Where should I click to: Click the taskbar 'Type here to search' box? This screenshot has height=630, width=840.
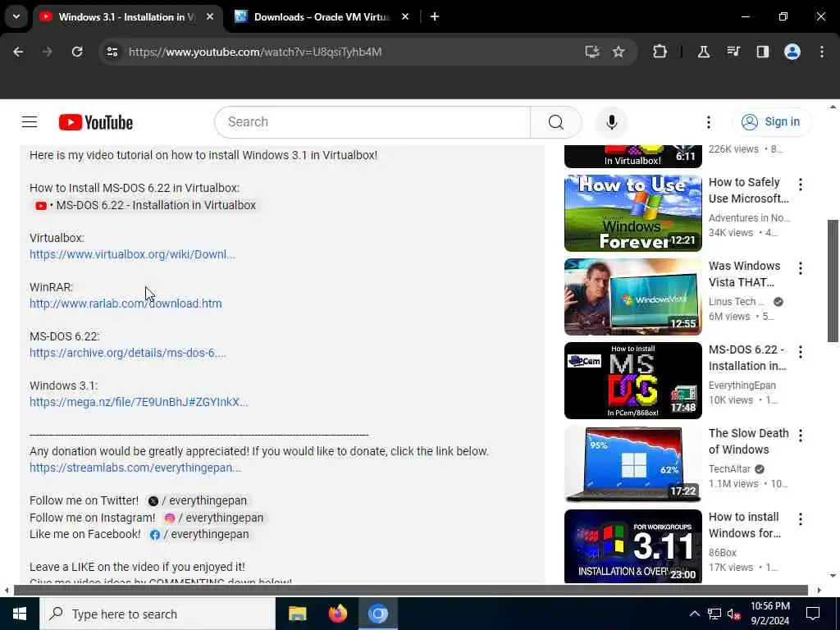click(x=157, y=614)
